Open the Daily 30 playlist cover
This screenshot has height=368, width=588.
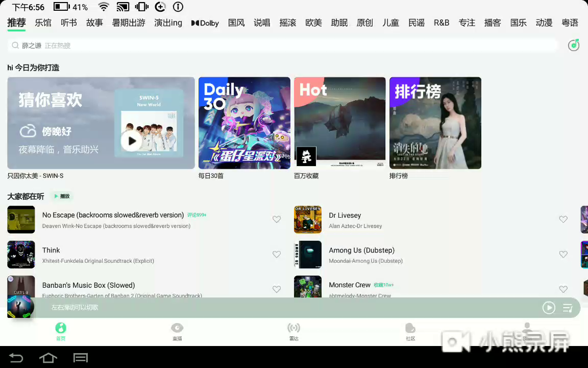point(244,123)
